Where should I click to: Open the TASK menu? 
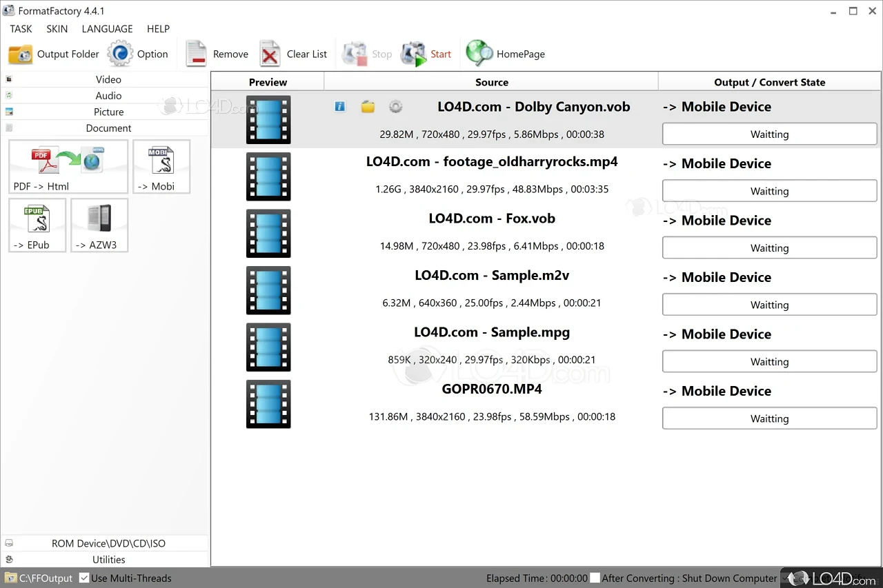[21, 29]
